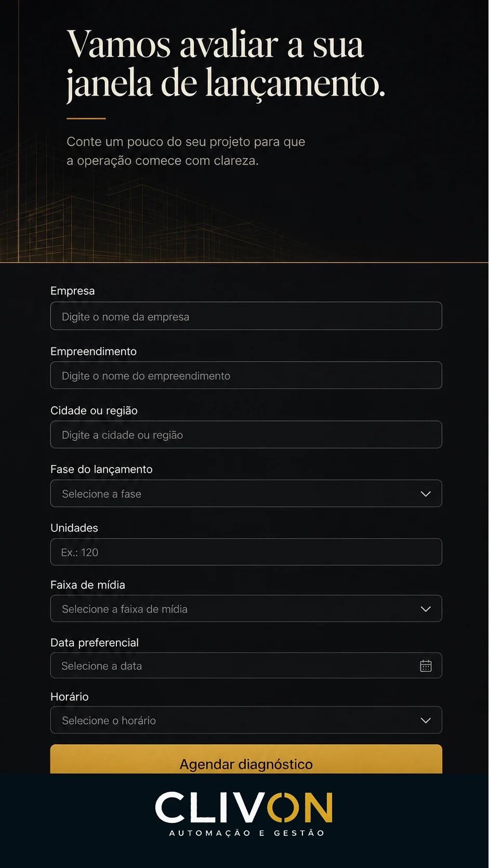
Task: Focus the Unidades field showing Ex.: 120
Action: coord(246,552)
